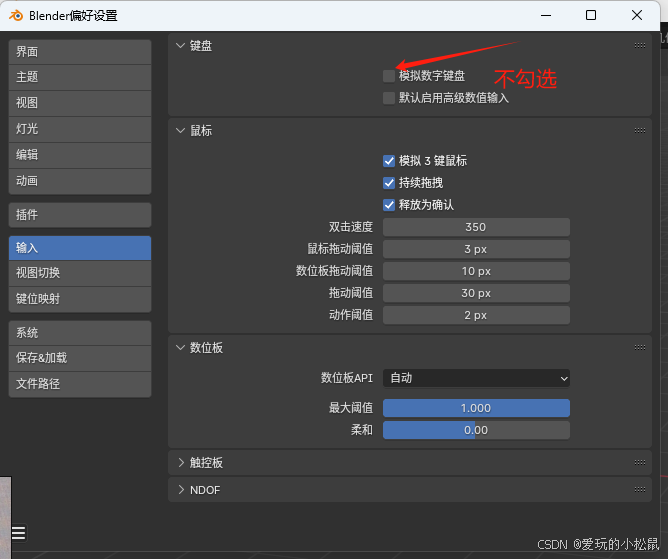
Task: Grab the drag handle of 触控板 panel
Action: tap(639, 462)
